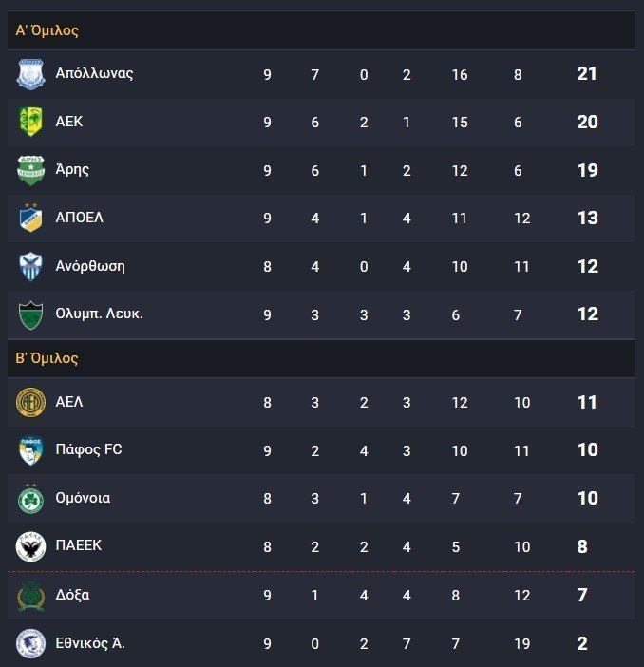
Task: Open the Απόλλωνας team name link
Action: (94, 73)
